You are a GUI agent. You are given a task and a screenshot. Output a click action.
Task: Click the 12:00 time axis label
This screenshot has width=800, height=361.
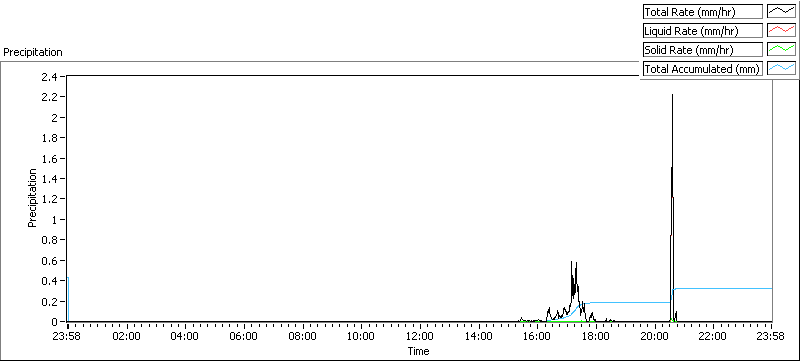[x=419, y=336]
